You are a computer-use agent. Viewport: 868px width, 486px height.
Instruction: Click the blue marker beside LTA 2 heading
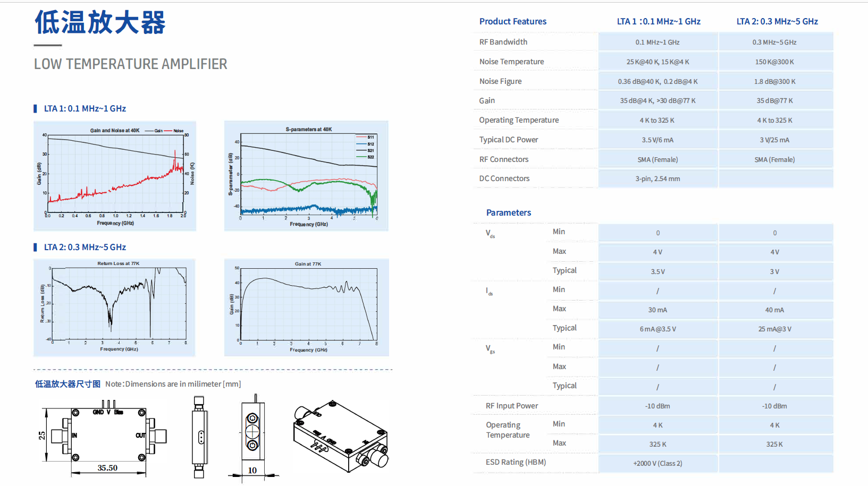click(x=35, y=247)
